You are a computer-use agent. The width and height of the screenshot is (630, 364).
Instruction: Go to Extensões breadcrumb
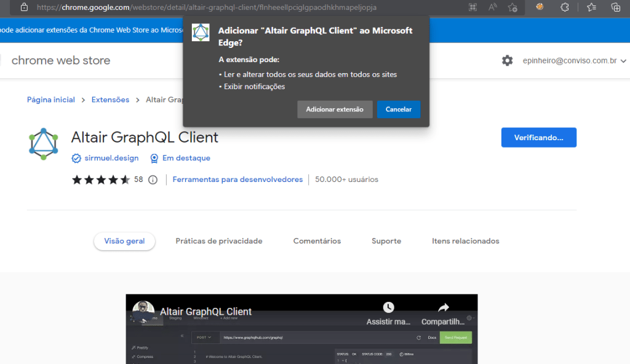[110, 100]
